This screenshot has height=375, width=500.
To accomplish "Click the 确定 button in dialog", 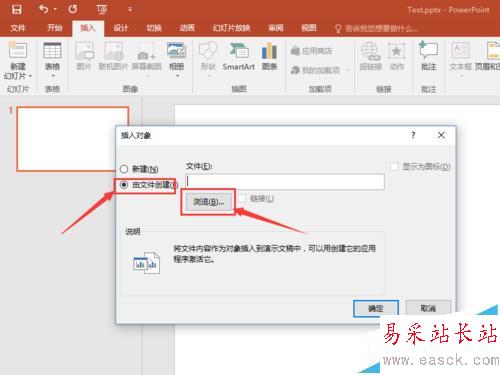I will (376, 308).
